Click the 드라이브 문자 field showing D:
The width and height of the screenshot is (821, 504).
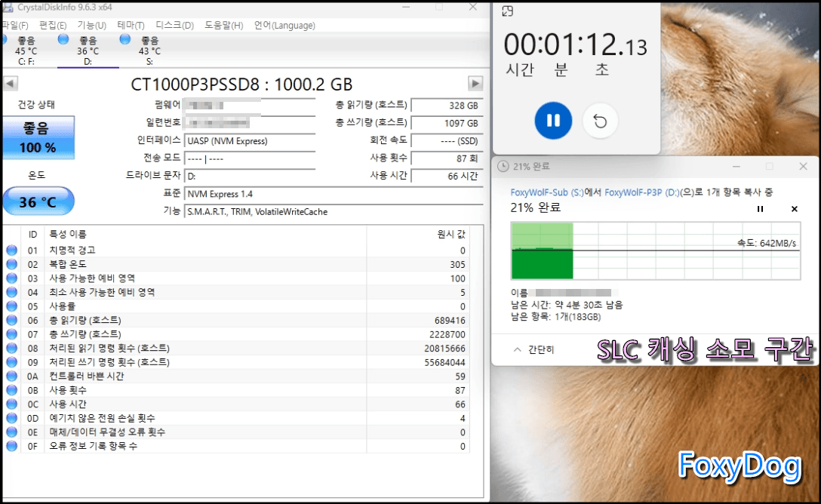click(250, 176)
